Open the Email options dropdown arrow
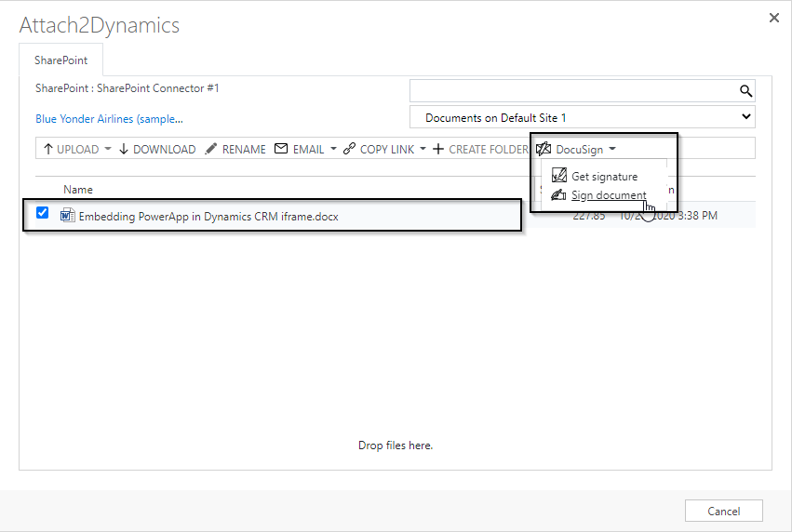This screenshot has height=532, width=792. [333, 149]
